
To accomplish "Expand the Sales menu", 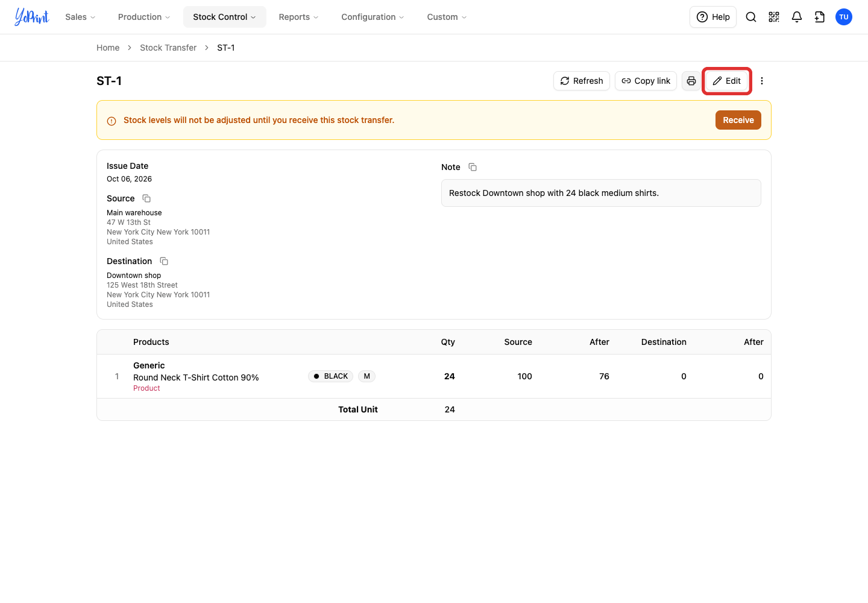I will click(x=80, y=17).
